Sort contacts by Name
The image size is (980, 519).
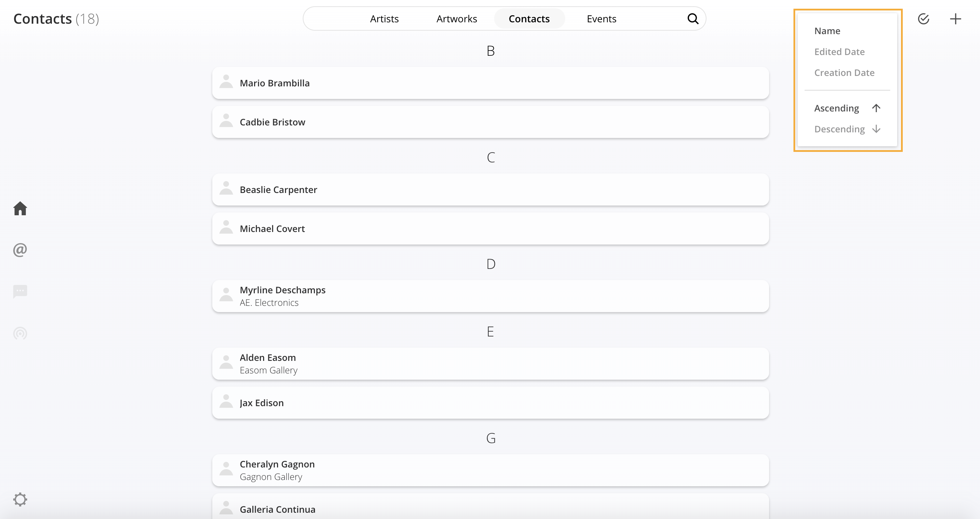827,31
